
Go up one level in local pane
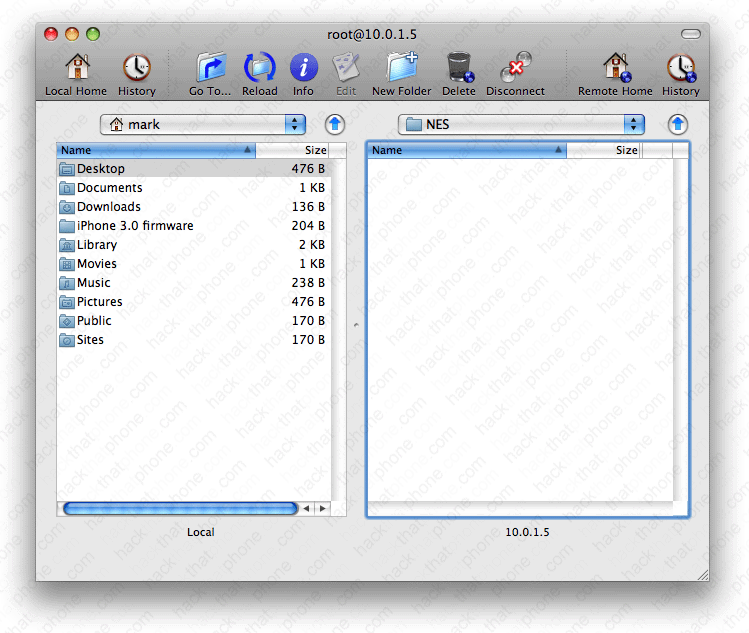coord(335,124)
